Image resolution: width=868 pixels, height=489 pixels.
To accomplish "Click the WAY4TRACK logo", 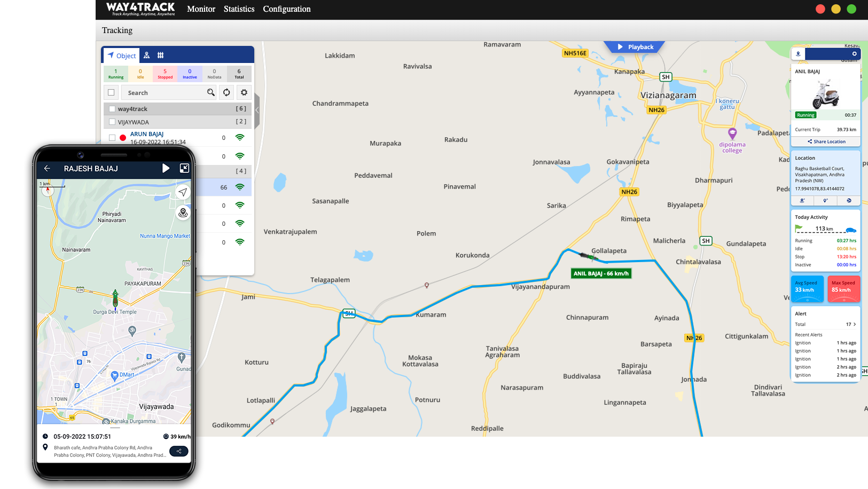I will pos(140,9).
